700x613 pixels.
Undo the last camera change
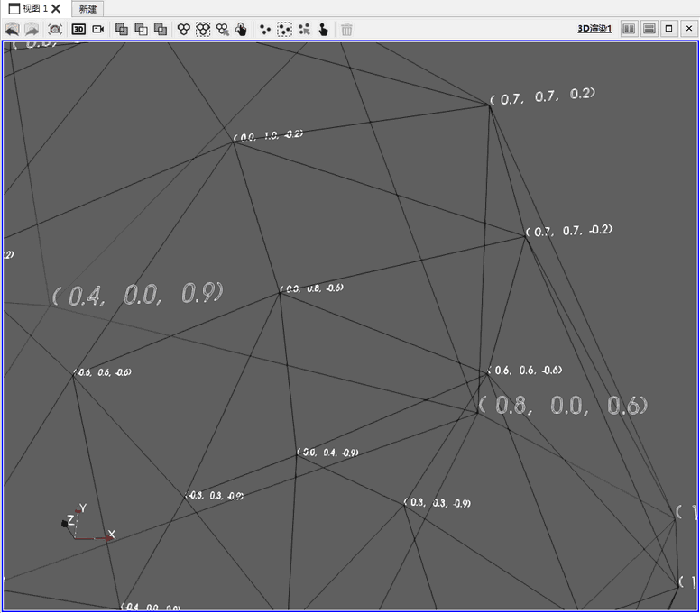pyautogui.click(x=12, y=30)
